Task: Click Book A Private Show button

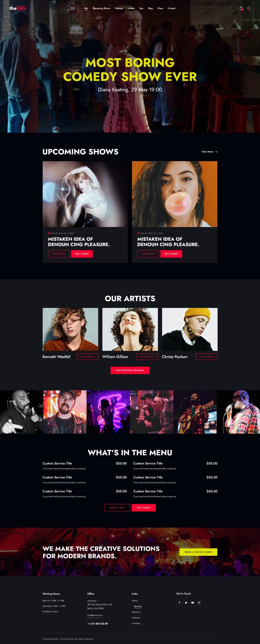Action: tap(198, 552)
